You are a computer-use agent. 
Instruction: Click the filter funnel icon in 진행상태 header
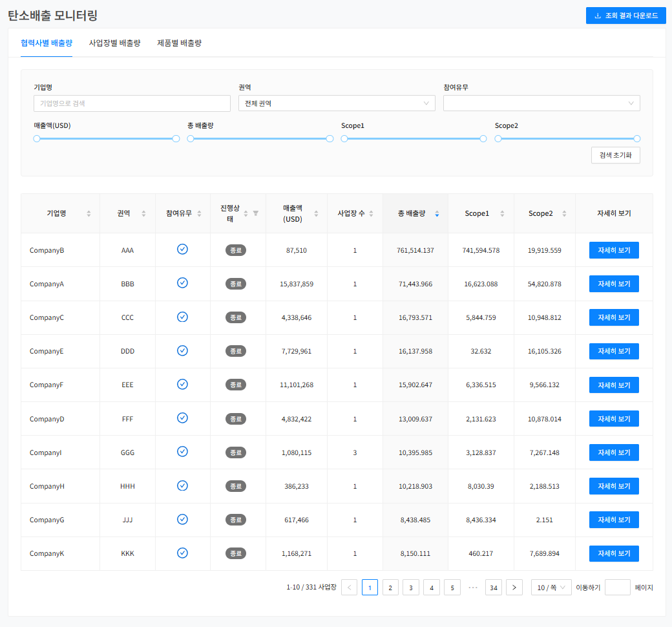[x=255, y=213]
